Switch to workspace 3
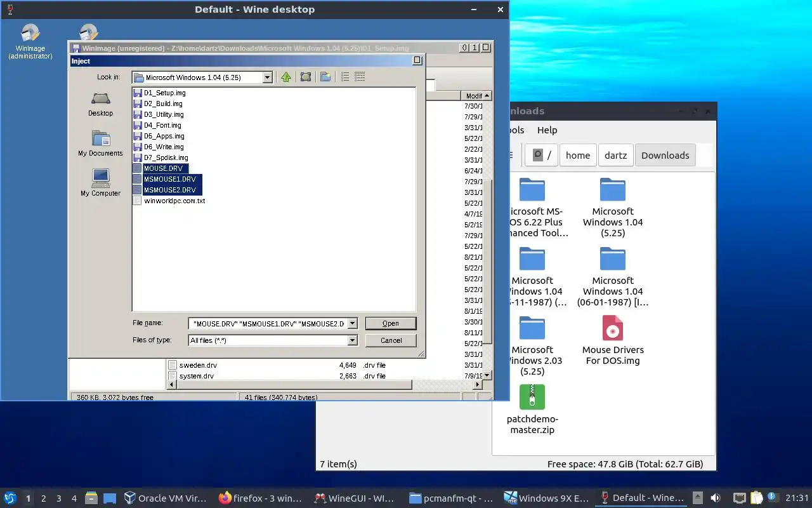812x508 pixels. click(59, 498)
